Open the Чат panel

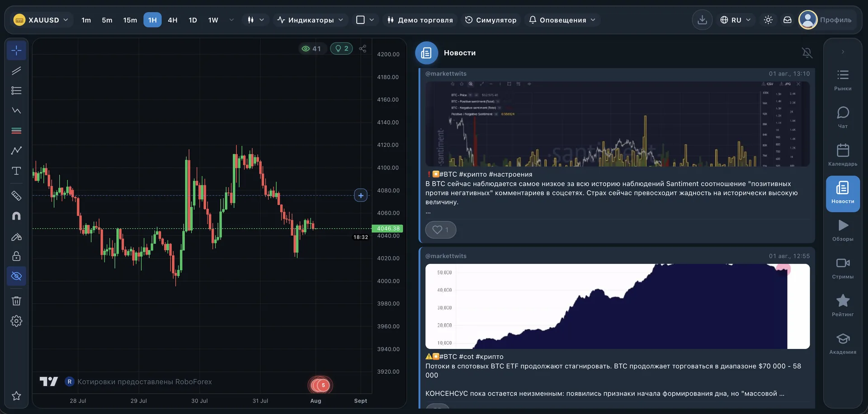point(843,118)
